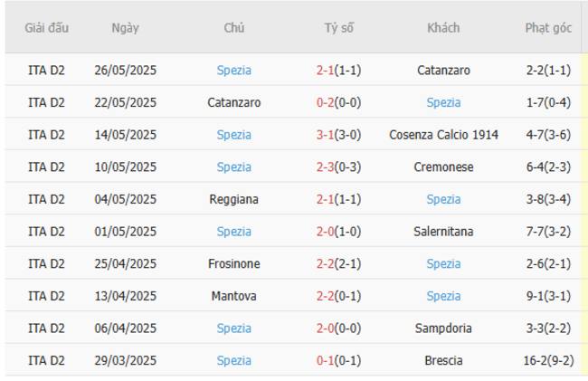
Task: Click the Spezia link in the Brescia match row
Action: click(234, 360)
